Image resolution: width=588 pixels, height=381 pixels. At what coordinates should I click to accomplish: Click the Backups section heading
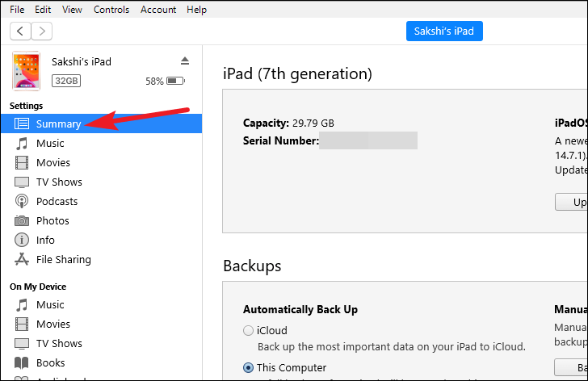(x=252, y=266)
